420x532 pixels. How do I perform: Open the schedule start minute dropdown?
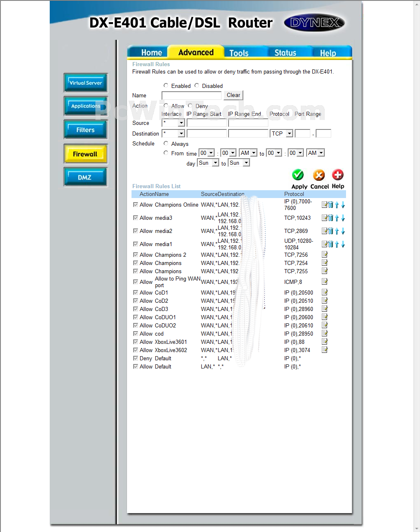pos(228,153)
